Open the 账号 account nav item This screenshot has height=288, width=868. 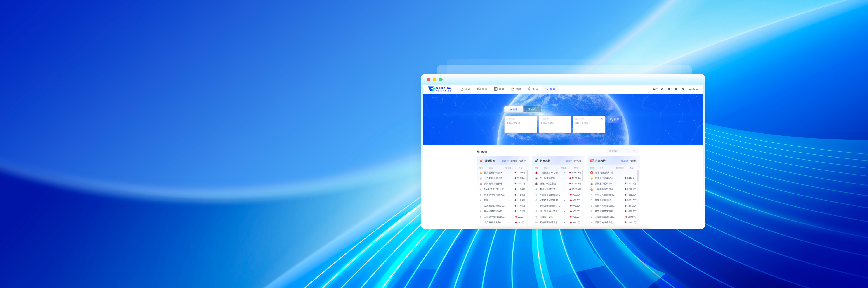point(499,89)
